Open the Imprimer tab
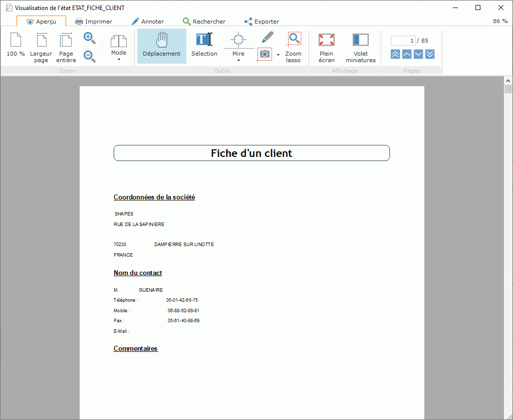Viewport: 513px width, 420px height. pos(94,21)
